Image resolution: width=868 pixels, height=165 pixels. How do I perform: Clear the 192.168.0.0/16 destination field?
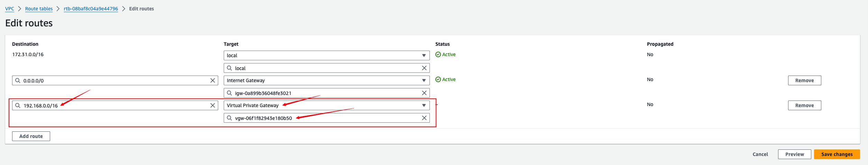tap(213, 105)
